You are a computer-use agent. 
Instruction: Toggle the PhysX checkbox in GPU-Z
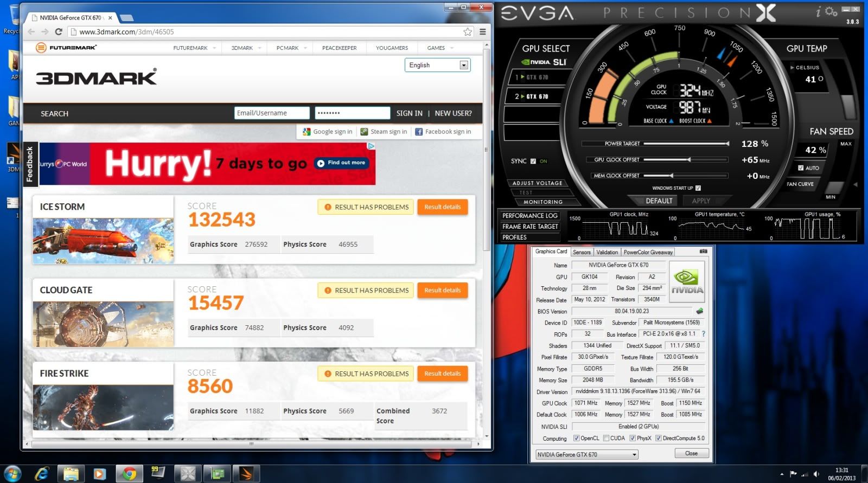633,438
